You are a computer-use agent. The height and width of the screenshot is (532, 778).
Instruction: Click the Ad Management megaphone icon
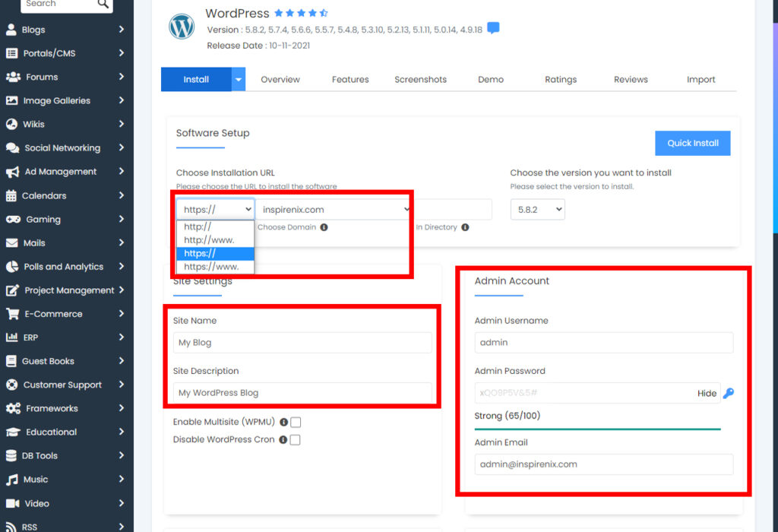click(12, 172)
